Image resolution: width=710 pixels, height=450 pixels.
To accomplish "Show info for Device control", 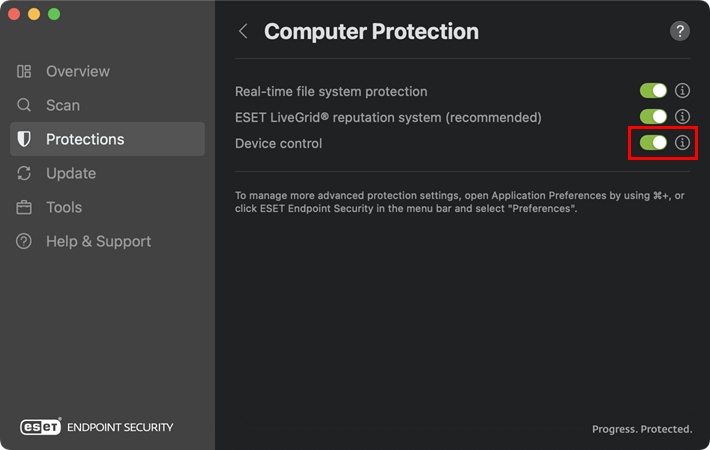I will pyautogui.click(x=683, y=143).
